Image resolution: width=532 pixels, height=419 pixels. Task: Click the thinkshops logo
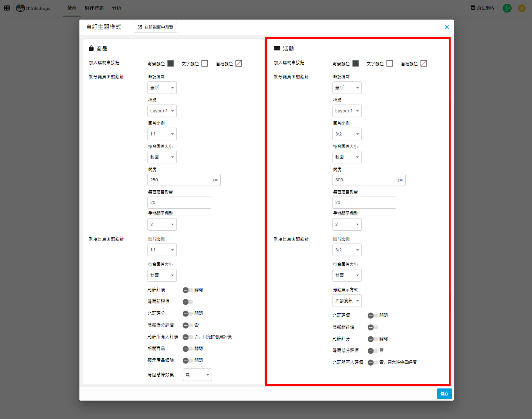point(33,8)
